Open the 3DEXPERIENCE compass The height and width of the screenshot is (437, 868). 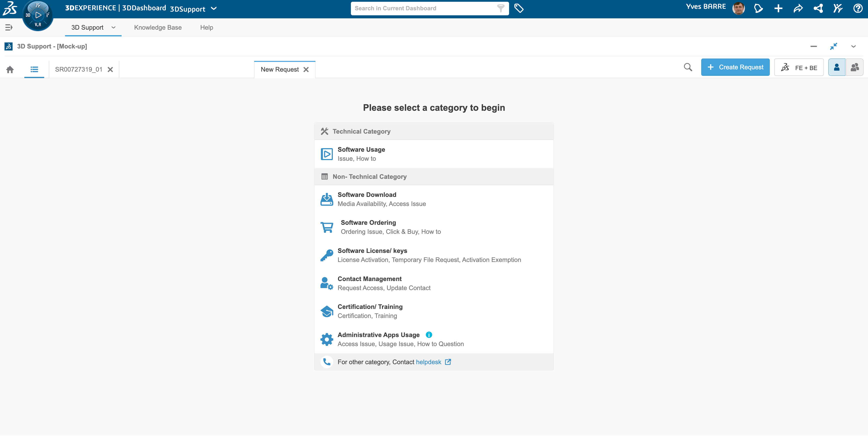pyautogui.click(x=38, y=15)
